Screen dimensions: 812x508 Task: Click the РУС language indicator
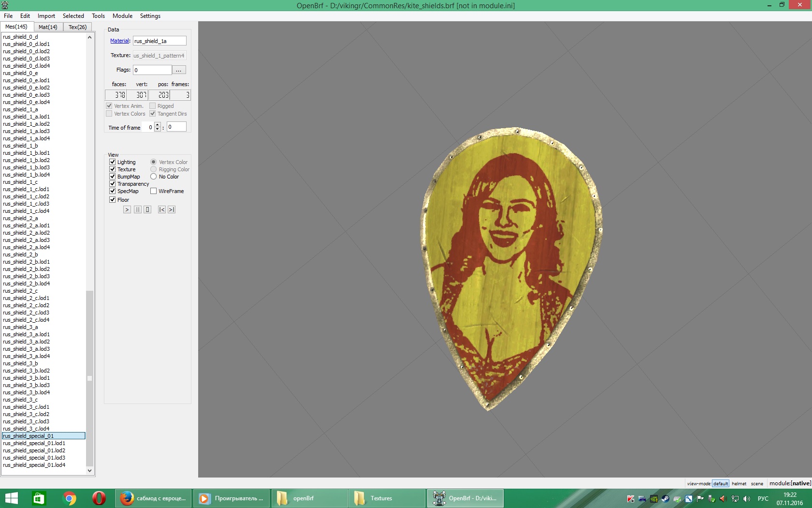point(763,499)
